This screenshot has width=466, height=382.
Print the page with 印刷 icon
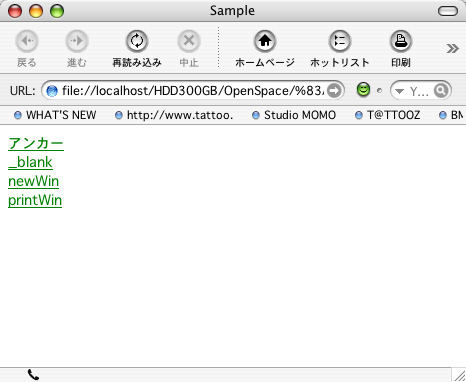point(401,41)
